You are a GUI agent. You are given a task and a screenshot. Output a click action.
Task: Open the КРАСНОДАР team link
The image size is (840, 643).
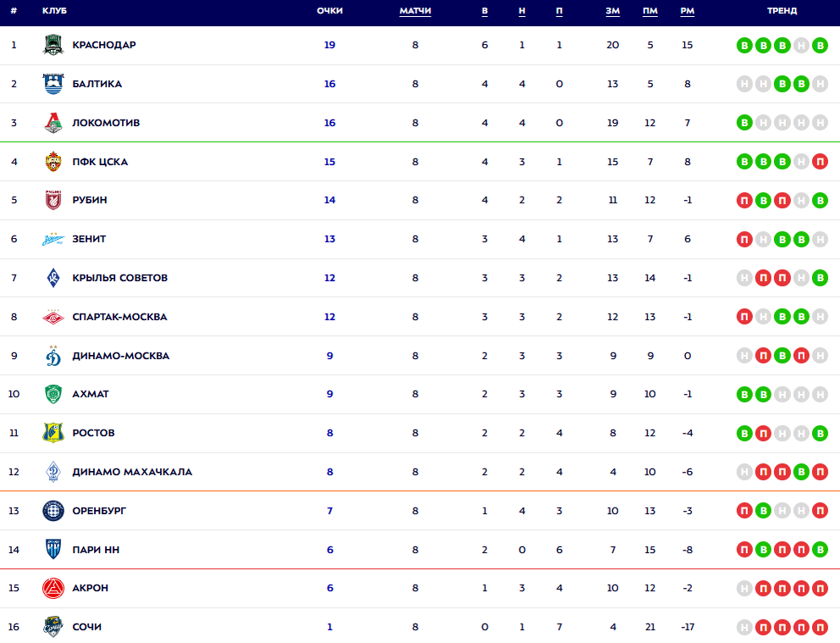pos(104,45)
